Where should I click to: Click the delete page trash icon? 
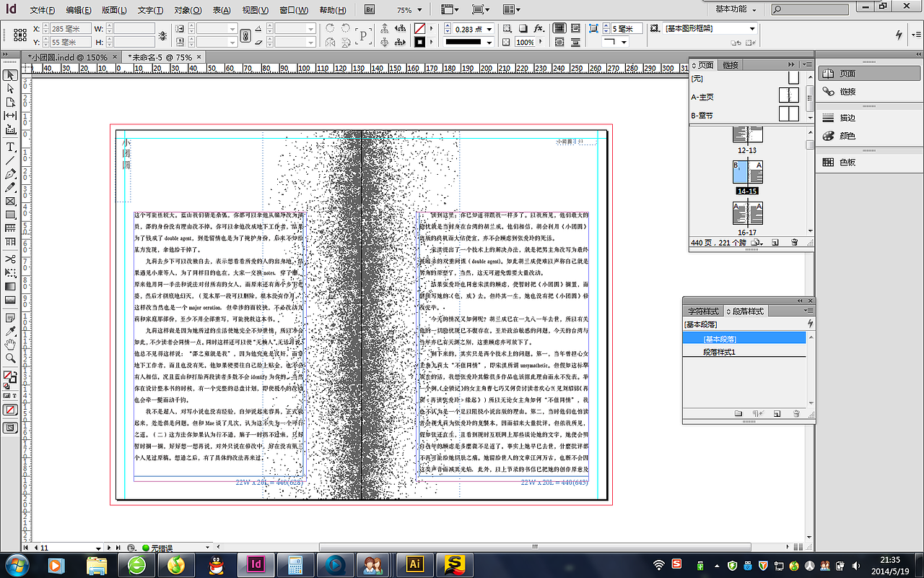click(x=795, y=243)
